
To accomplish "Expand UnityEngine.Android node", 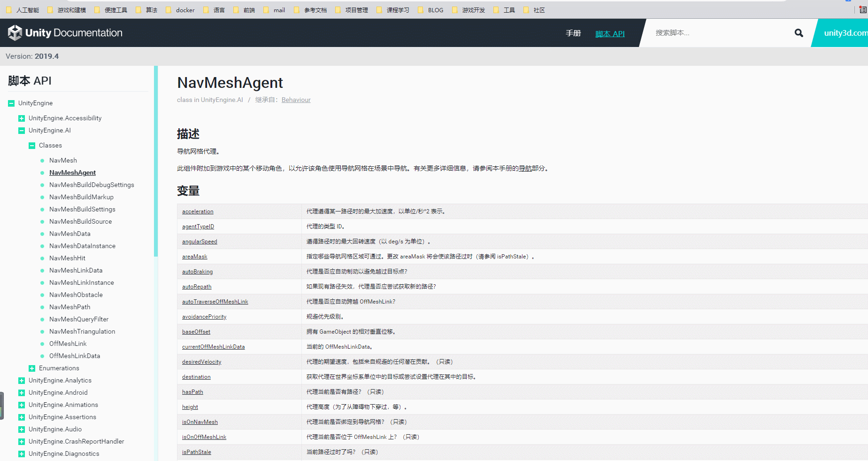I will pyautogui.click(x=22, y=393).
